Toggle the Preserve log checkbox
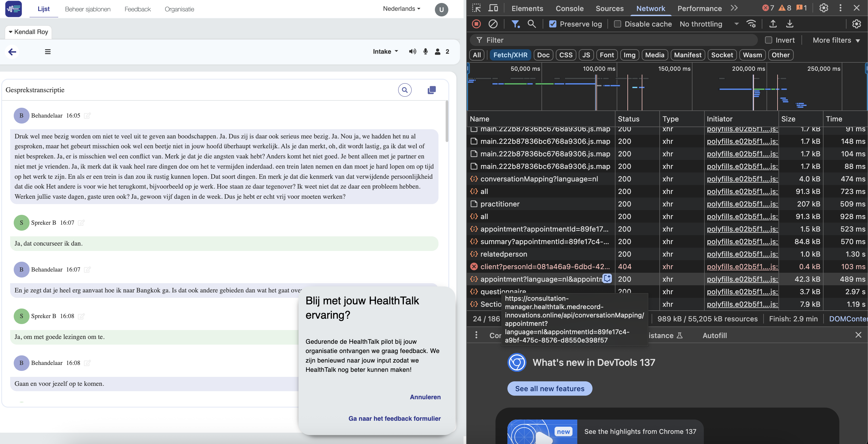The width and height of the screenshot is (868, 444). tap(552, 24)
